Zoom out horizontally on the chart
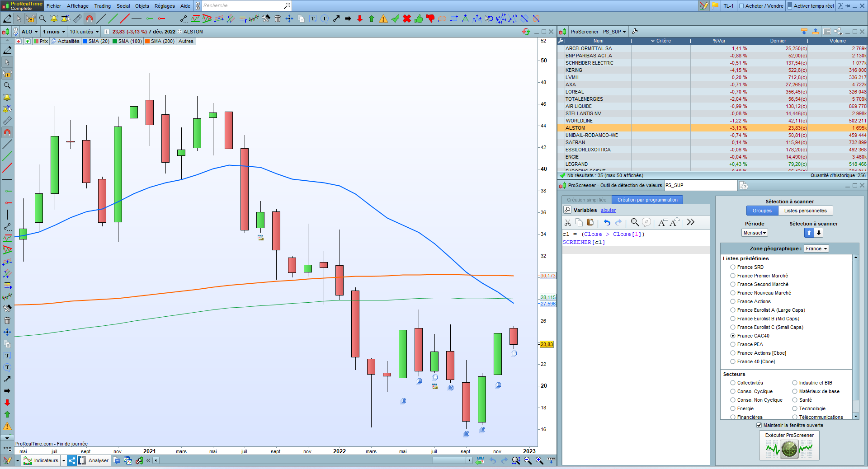868x469 pixels. [528, 460]
